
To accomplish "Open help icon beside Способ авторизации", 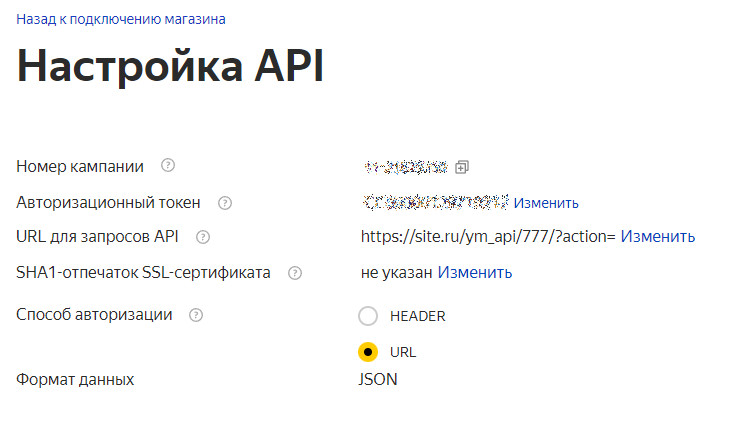I will [196, 315].
